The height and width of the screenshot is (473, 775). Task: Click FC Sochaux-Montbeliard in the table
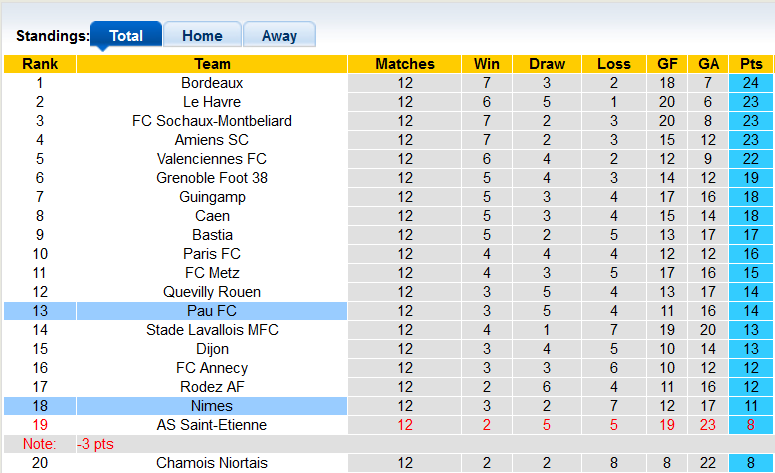[x=212, y=121]
